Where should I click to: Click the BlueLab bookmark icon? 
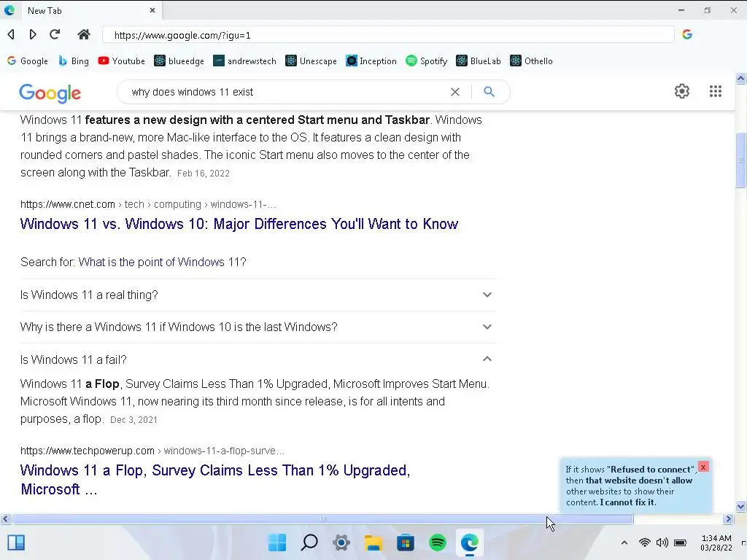462,61
